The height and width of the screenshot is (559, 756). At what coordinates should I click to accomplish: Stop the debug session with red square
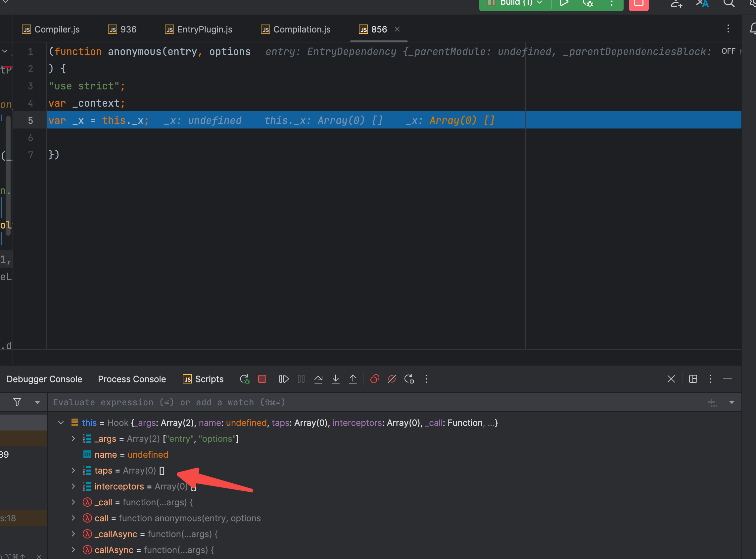[262, 379]
